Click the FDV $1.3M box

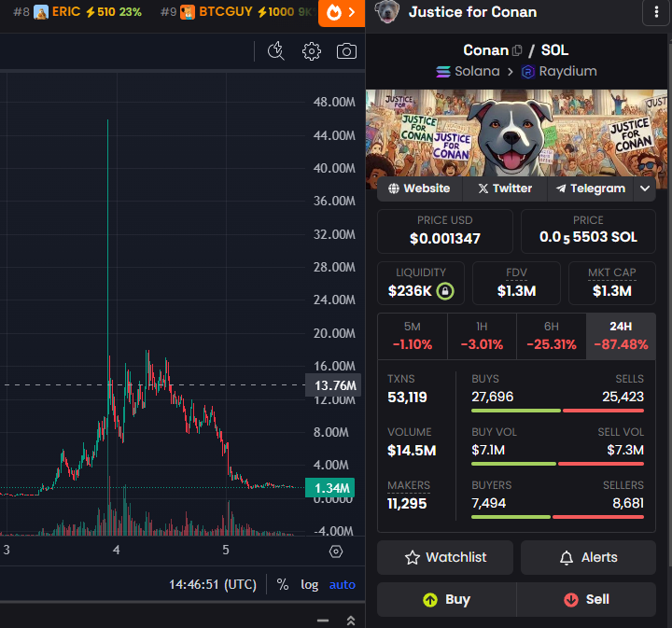(516, 283)
